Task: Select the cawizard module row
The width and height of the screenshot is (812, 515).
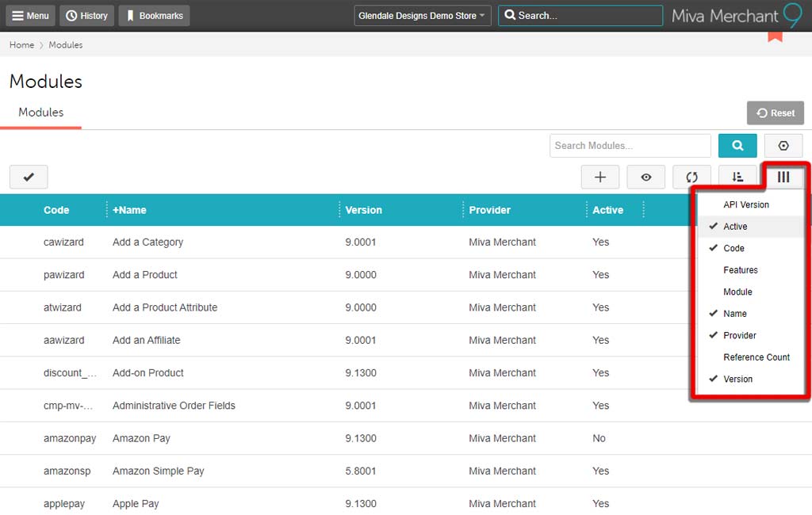Action: coord(345,242)
